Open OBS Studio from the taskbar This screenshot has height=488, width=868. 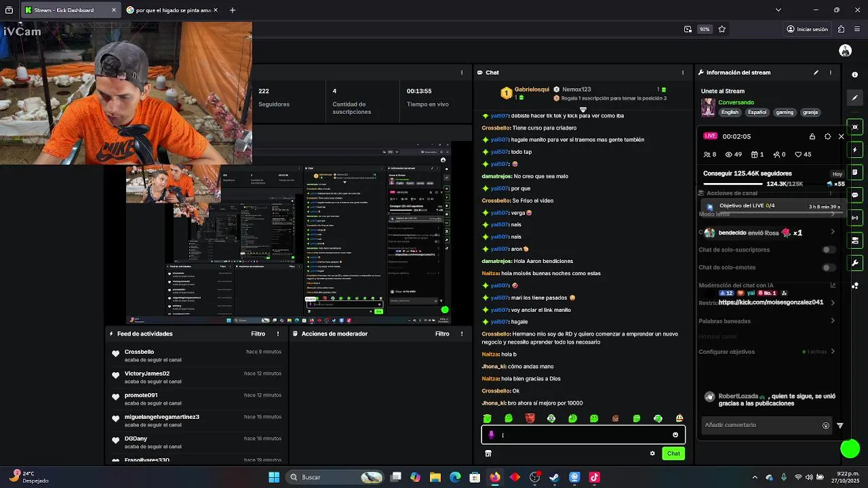534,477
